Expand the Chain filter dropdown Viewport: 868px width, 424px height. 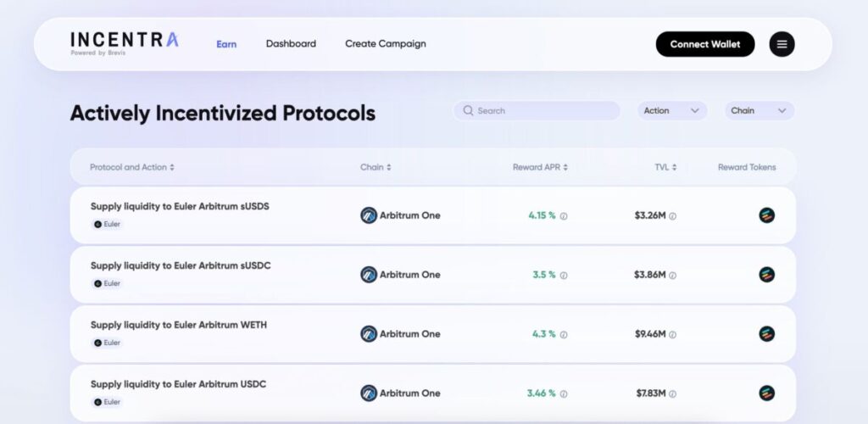(759, 110)
